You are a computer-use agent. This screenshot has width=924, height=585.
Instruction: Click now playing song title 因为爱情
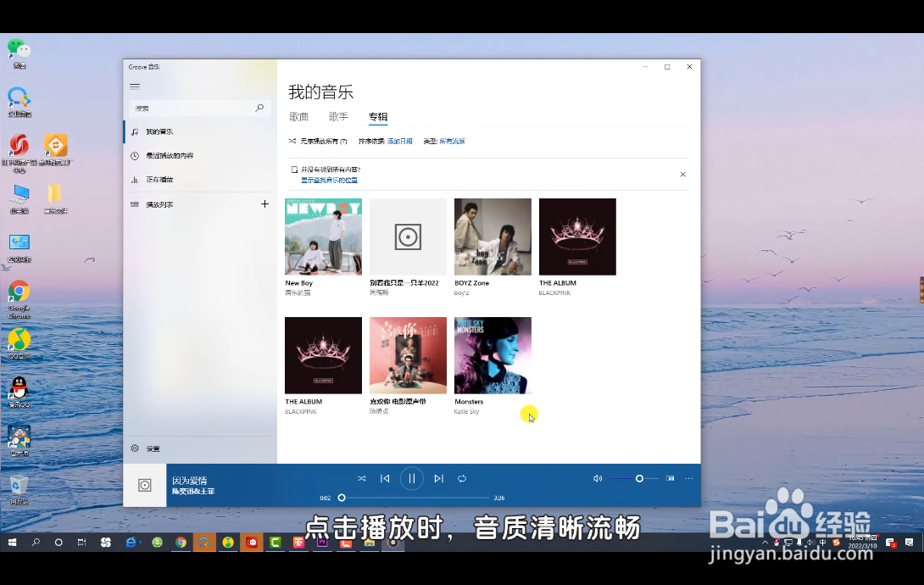coord(189,481)
